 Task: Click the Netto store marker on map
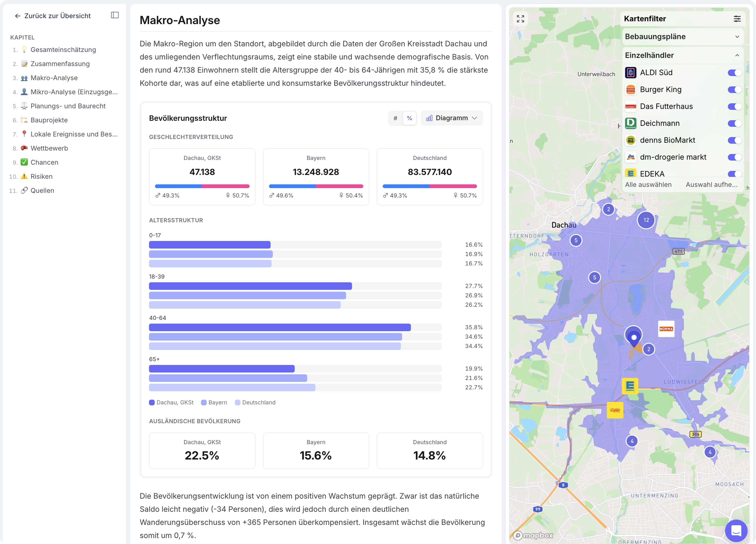coord(615,410)
